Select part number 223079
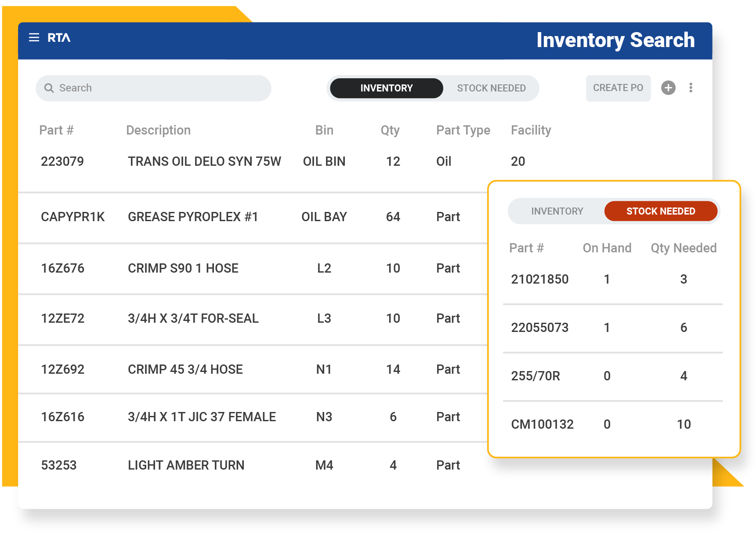Image resolution: width=756 pixels, height=543 pixels. pos(62,161)
